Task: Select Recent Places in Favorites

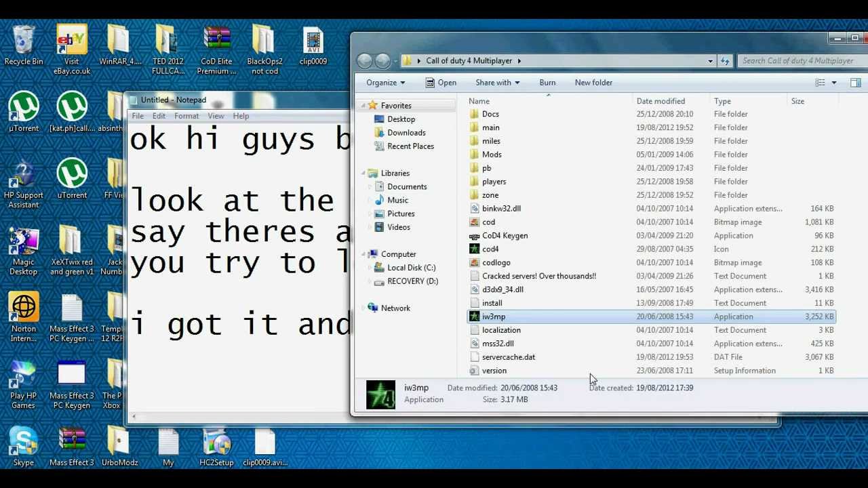Action: coord(410,146)
